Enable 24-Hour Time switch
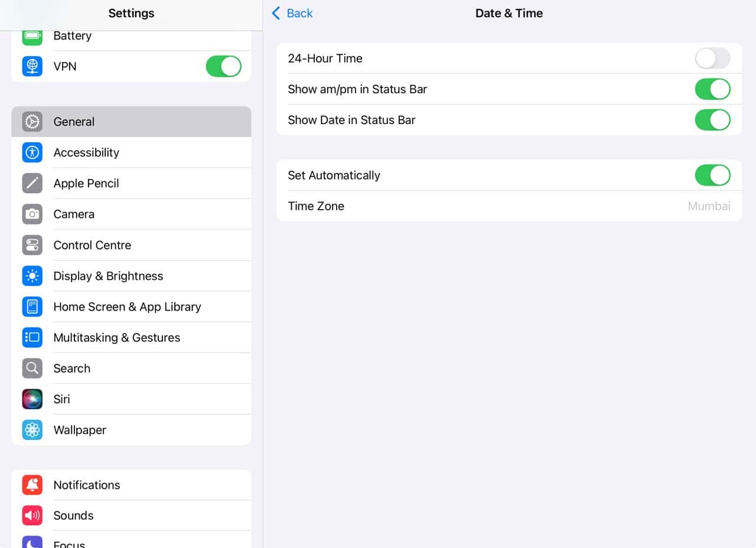Image resolution: width=756 pixels, height=548 pixels. [x=713, y=58]
